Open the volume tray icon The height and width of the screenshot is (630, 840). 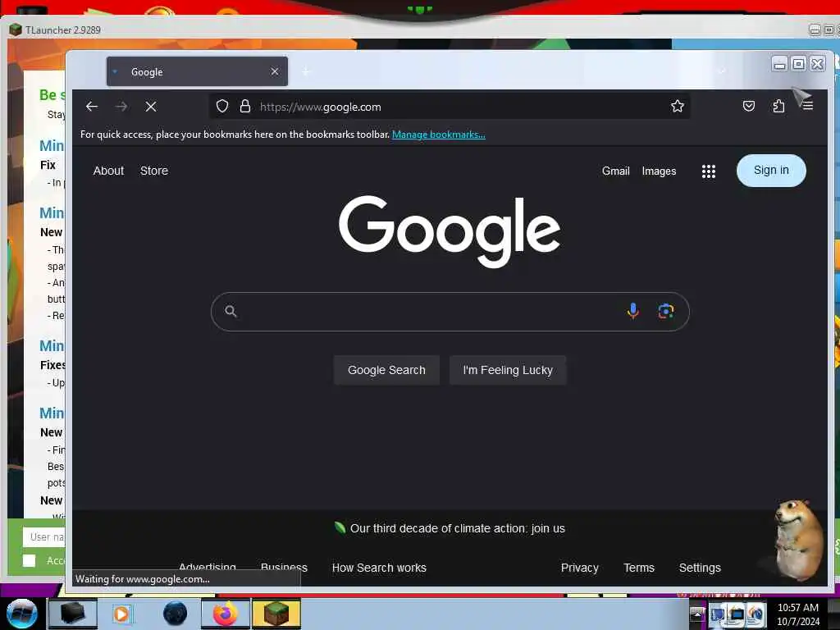click(756, 614)
